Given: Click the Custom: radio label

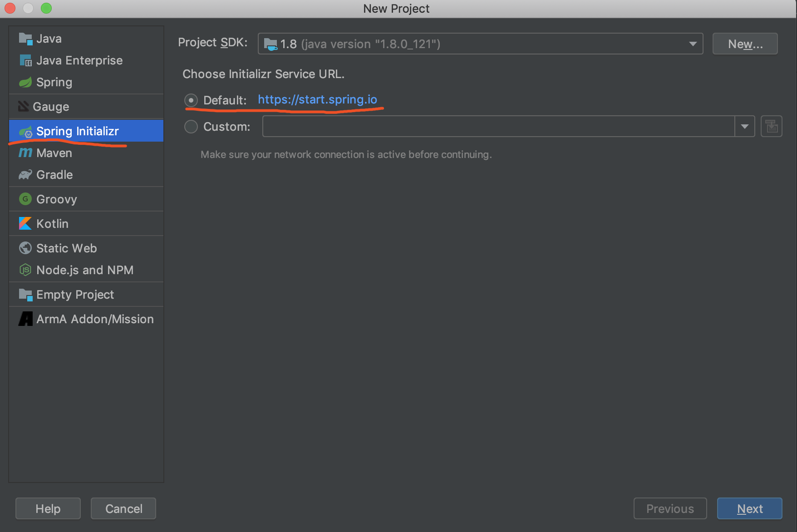Looking at the screenshot, I should 227,127.
